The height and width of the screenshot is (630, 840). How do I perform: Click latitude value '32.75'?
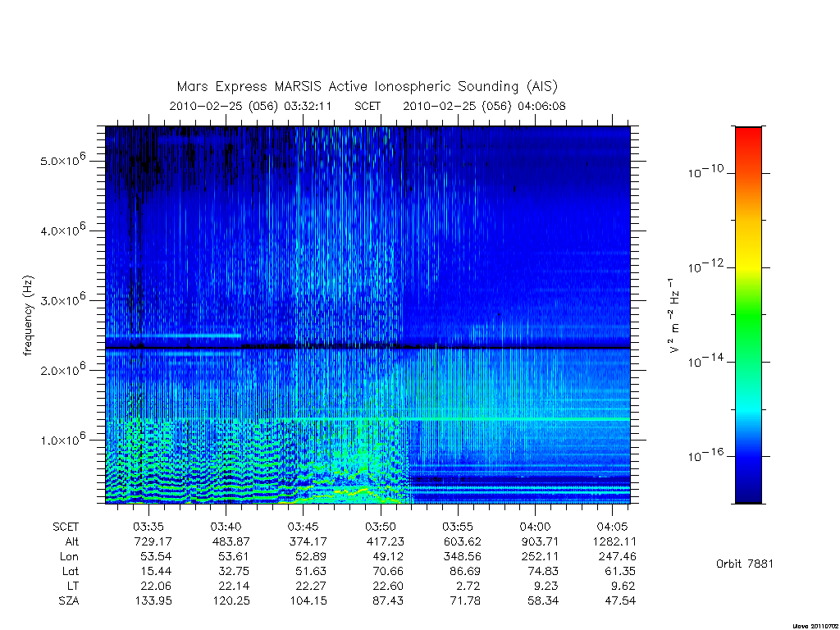tap(234, 572)
